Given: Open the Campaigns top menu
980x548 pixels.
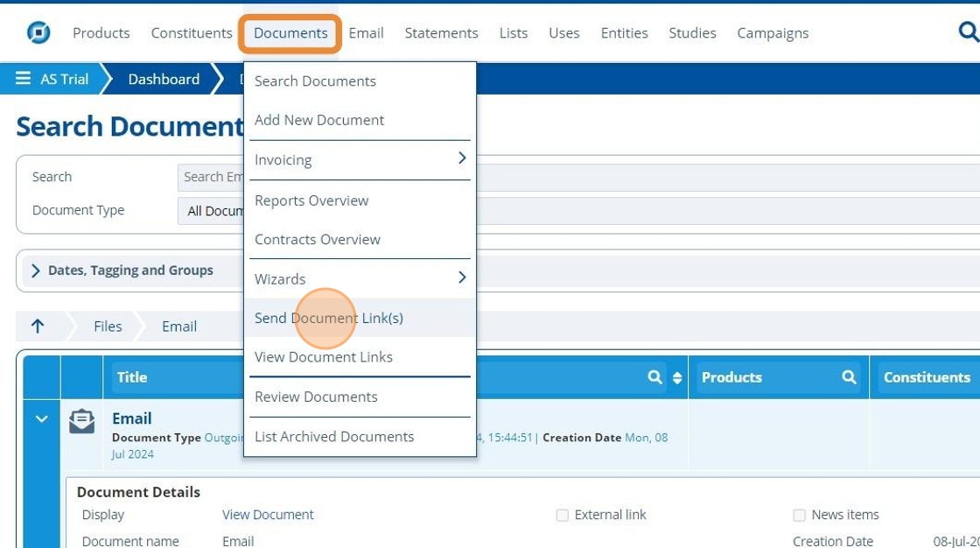Looking at the screenshot, I should pyautogui.click(x=773, y=33).
